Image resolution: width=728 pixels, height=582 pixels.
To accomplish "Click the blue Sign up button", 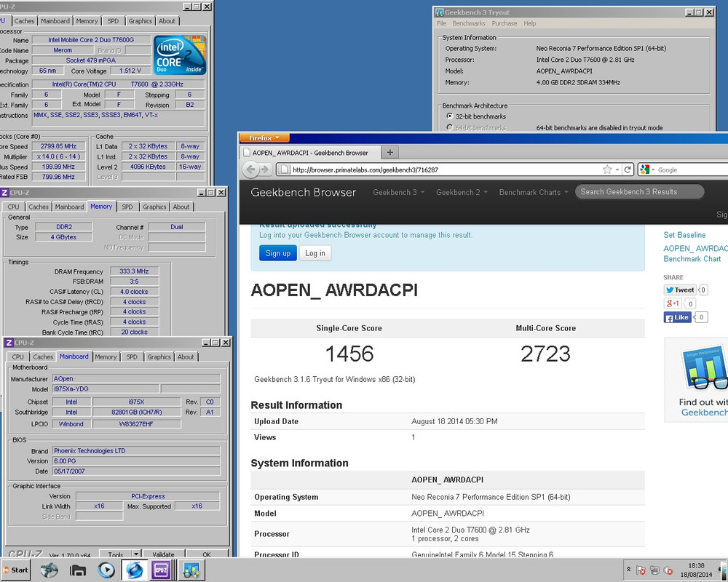I will (277, 253).
